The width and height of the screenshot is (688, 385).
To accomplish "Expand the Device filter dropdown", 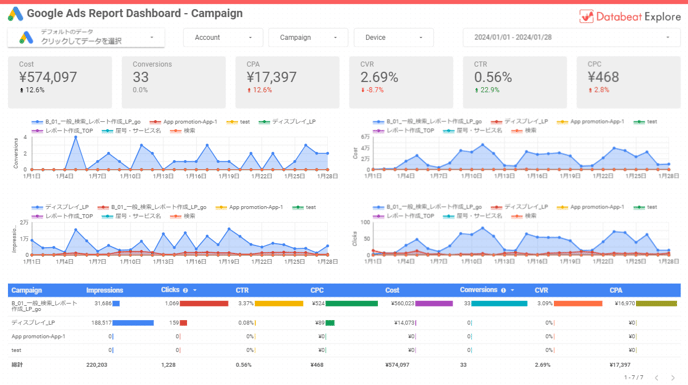I will click(394, 37).
